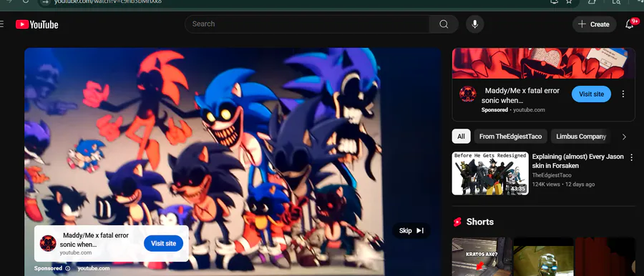Bookmark this page with star icon
Screen dimensions: 644x276
point(569,1)
